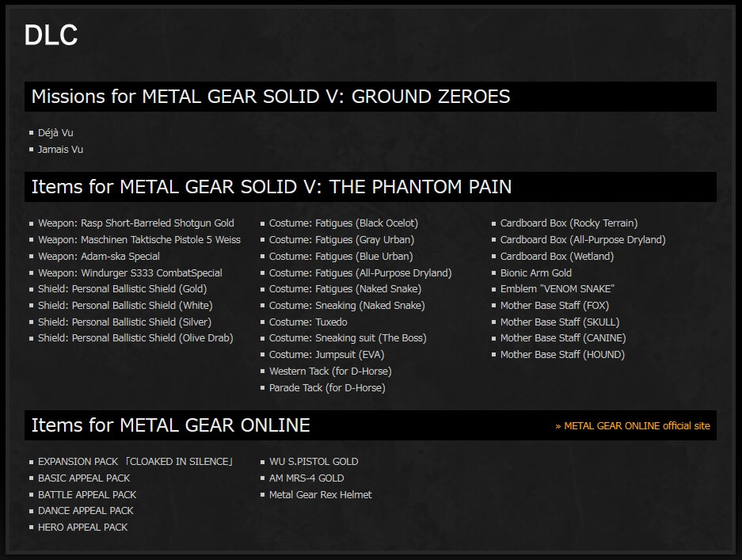Viewport: 742px width, 560px height.
Task: Click the Items for METAL GEAR ONLINE heading
Action: tap(170, 425)
